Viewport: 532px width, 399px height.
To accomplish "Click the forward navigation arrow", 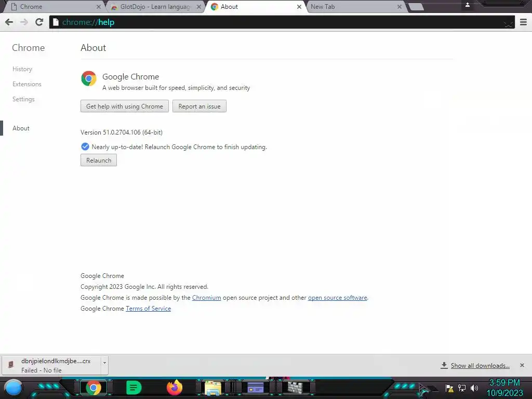I will pyautogui.click(x=24, y=22).
